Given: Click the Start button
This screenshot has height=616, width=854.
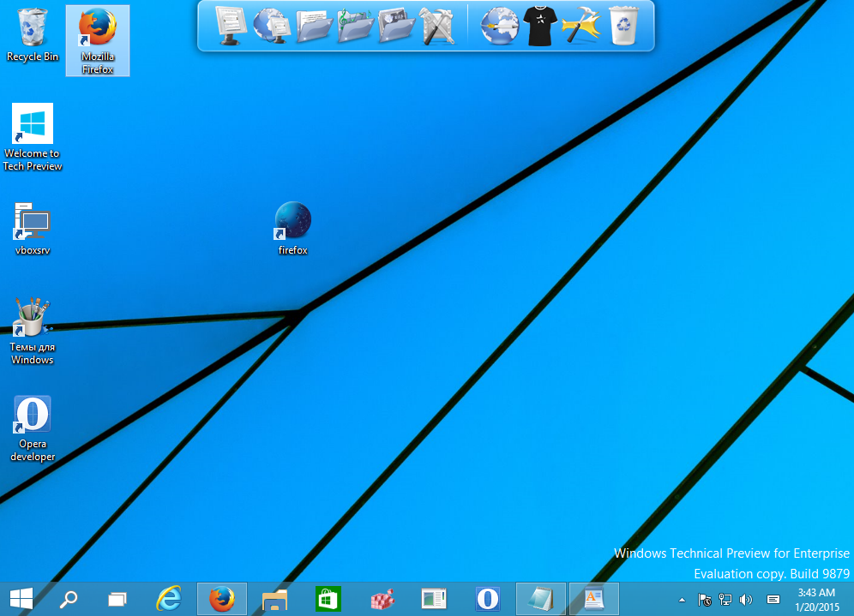Looking at the screenshot, I should coord(19,599).
